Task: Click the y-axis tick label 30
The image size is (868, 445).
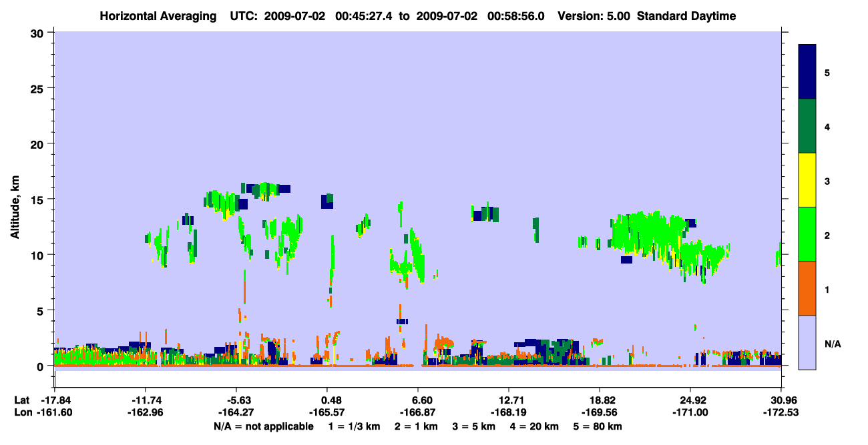Action: coord(39,33)
